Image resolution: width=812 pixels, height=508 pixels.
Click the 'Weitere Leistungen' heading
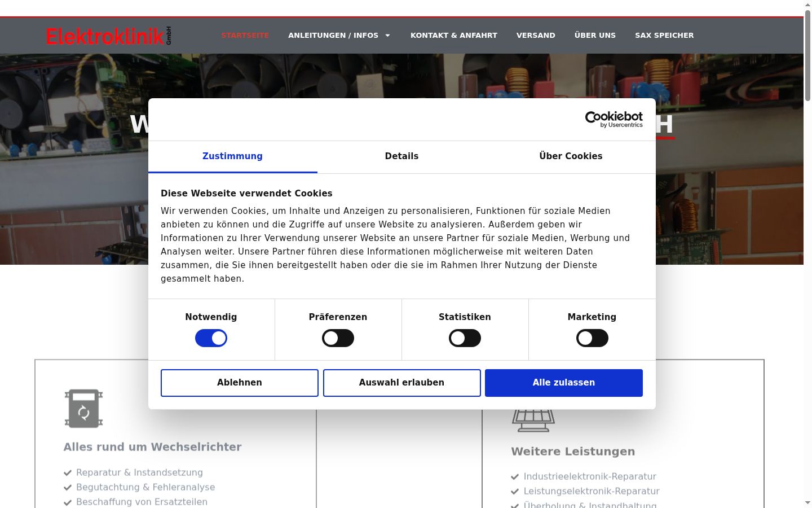(x=573, y=452)
